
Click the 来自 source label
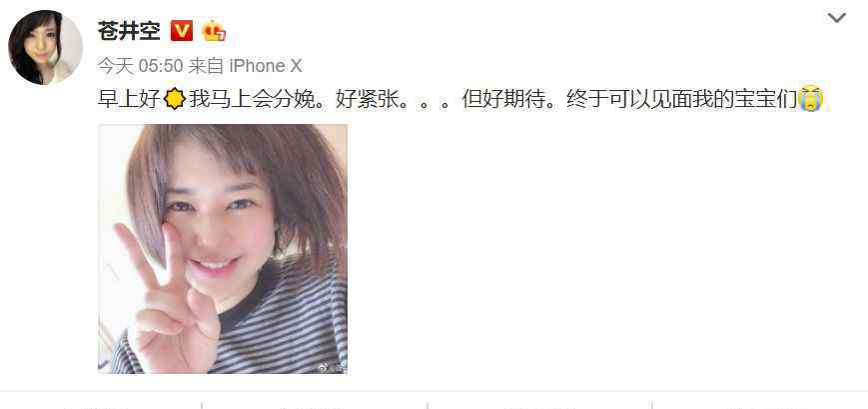tap(206, 67)
